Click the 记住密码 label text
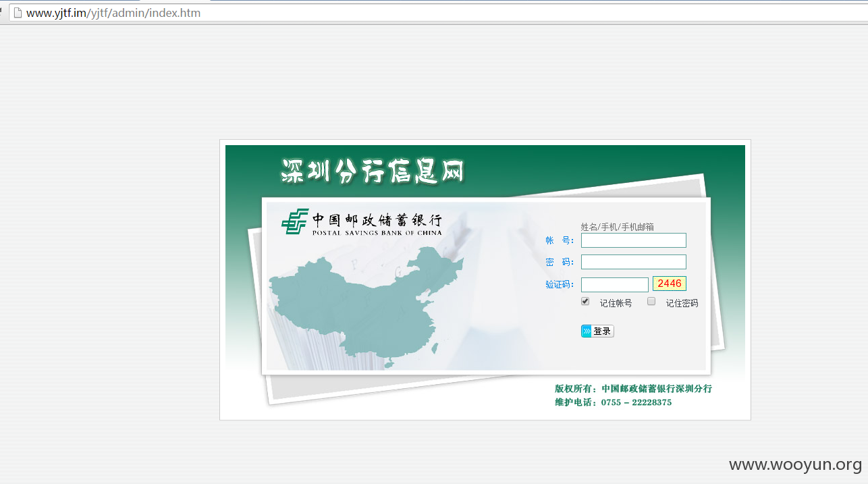 (x=682, y=304)
